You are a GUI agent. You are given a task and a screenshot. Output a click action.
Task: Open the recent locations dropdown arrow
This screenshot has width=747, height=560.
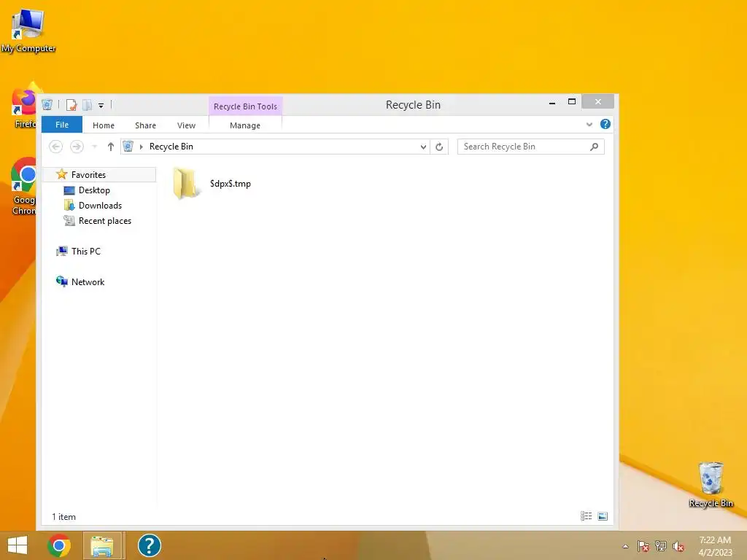94,147
